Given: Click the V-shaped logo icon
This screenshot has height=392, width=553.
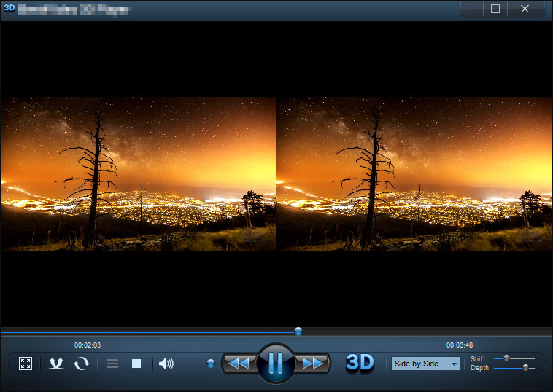Looking at the screenshot, I should coord(56,364).
